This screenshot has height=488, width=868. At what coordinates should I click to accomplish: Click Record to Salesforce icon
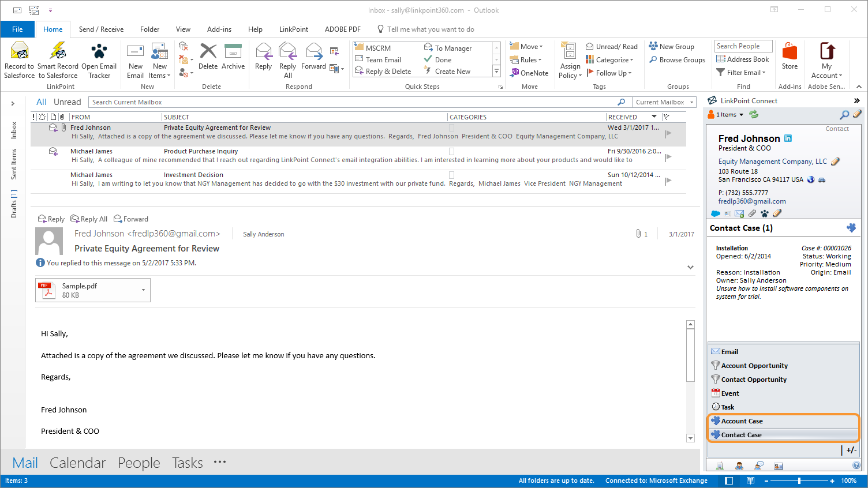pyautogui.click(x=20, y=51)
